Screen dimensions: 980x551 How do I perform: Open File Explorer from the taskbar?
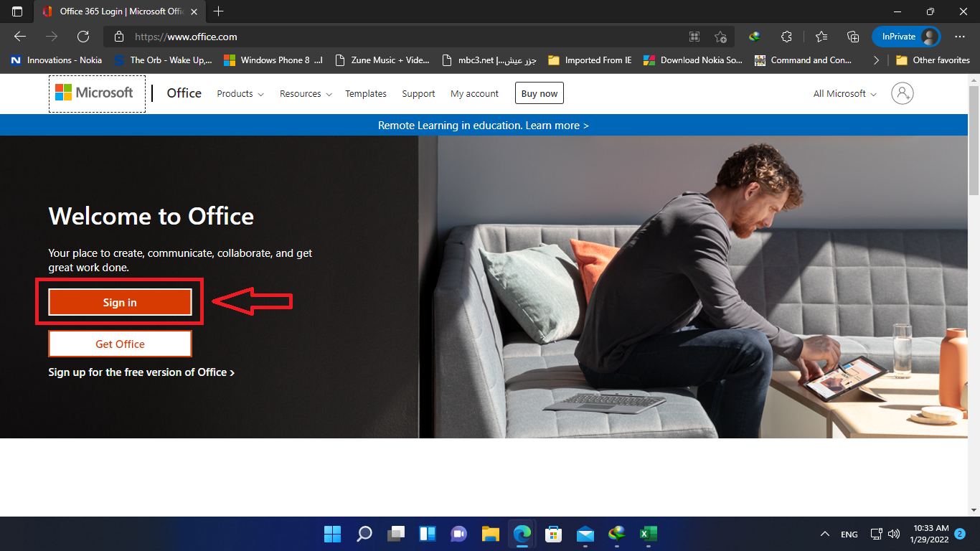[491, 534]
